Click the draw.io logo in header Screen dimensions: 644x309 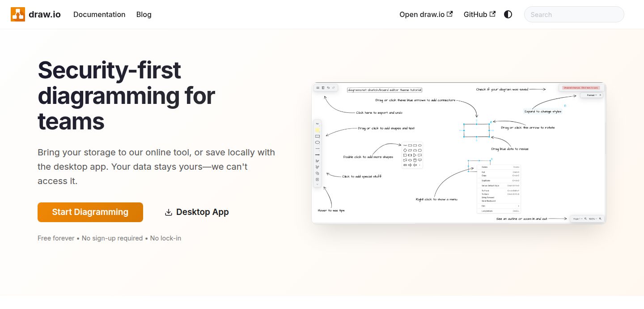tap(36, 14)
